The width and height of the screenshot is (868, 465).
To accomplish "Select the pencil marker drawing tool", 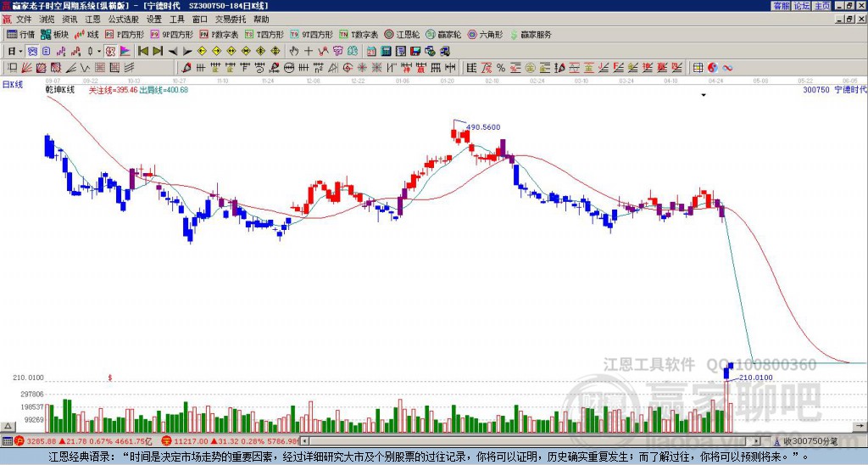I will [186, 68].
